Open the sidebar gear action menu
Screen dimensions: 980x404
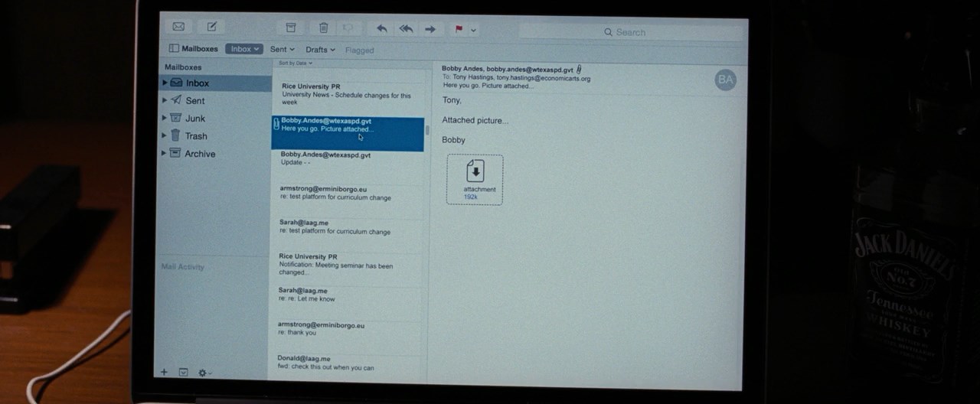(204, 373)
